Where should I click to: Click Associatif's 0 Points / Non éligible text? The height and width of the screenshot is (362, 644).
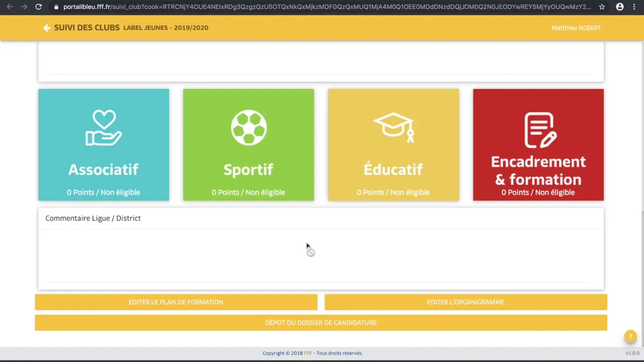104,192
